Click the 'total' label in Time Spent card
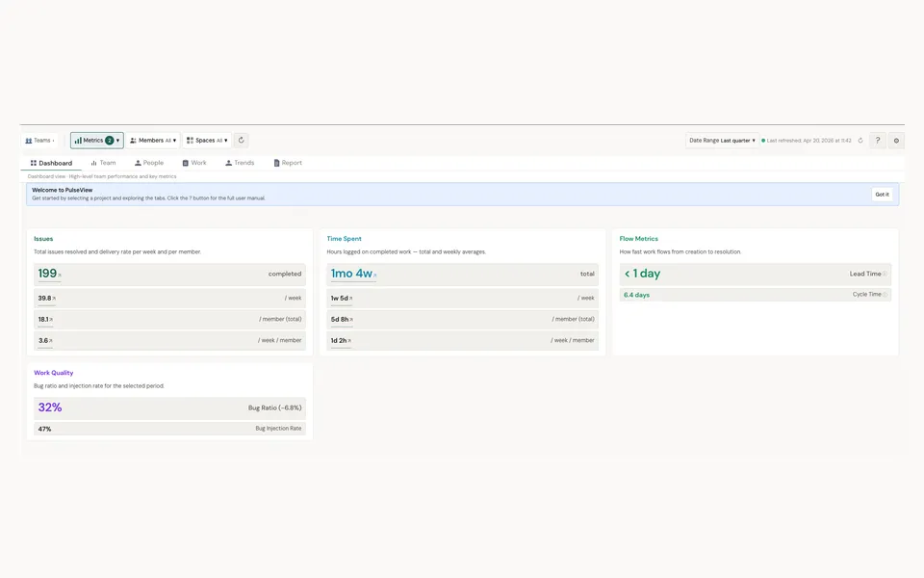Image resolution: width=924 pixels, height=578 pixels. tap(587, 274)
